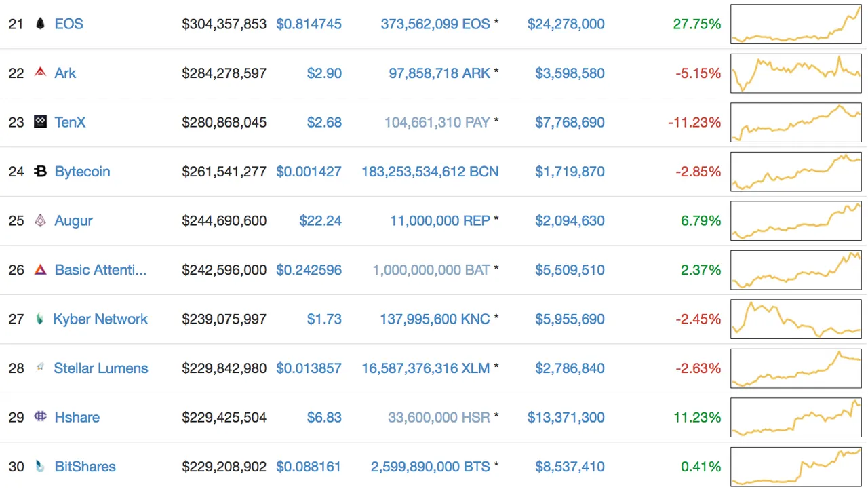Image resolution: width=868 pixels, height=489 pixels.
Task: Click the Augur coin logo icon
Action: (x=40, y=220)
